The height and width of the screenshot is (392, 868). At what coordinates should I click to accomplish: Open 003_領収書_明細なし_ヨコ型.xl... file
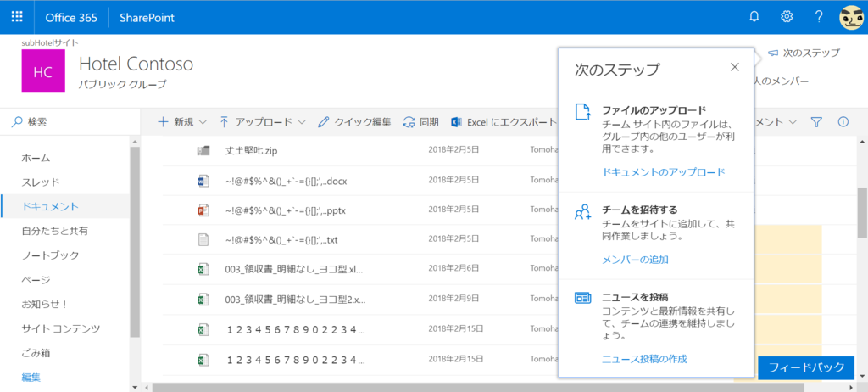click(294, 270)
